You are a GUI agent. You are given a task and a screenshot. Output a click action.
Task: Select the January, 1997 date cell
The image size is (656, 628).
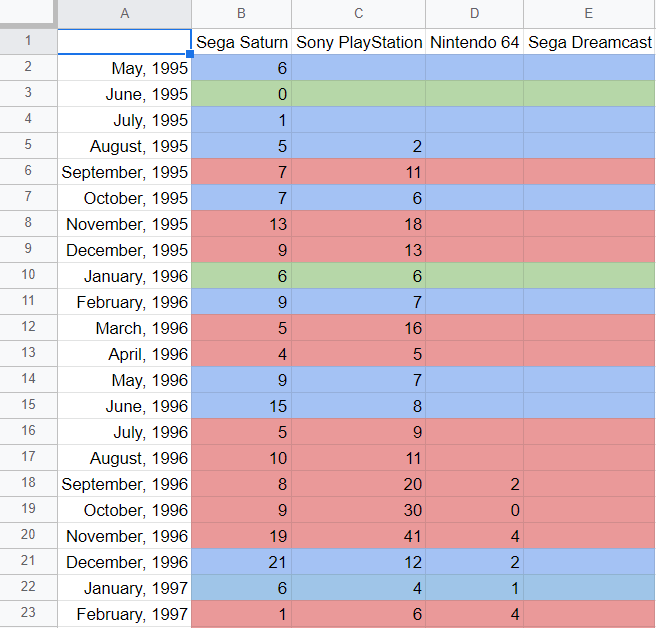(124, 588)
